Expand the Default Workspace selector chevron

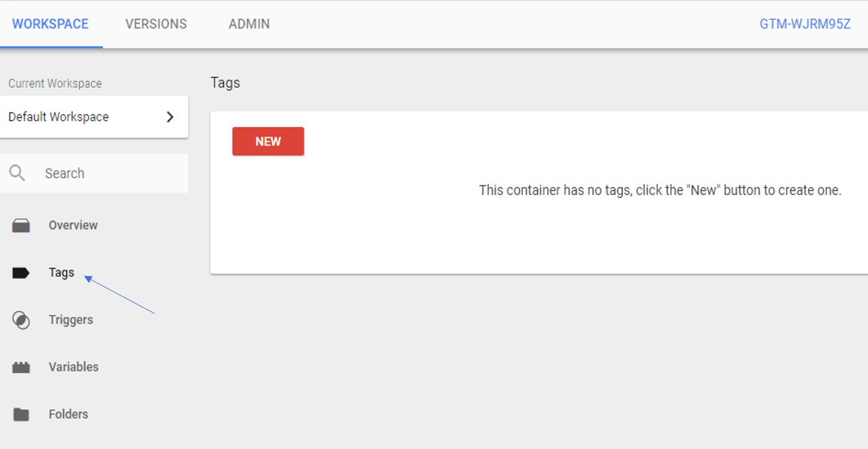(x=170, y=117)
